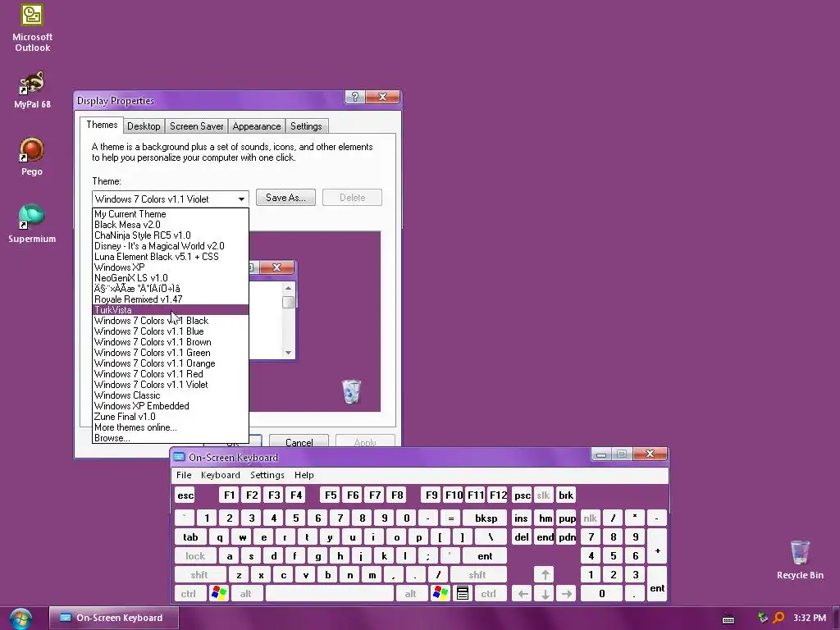Collapse the Theme combo box arrow
The height and width of the screenshot is (630, 840).
241,199
